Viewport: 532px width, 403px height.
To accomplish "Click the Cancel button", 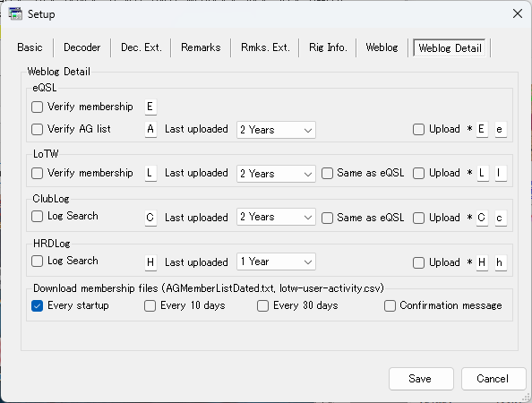I will point(493,379).
